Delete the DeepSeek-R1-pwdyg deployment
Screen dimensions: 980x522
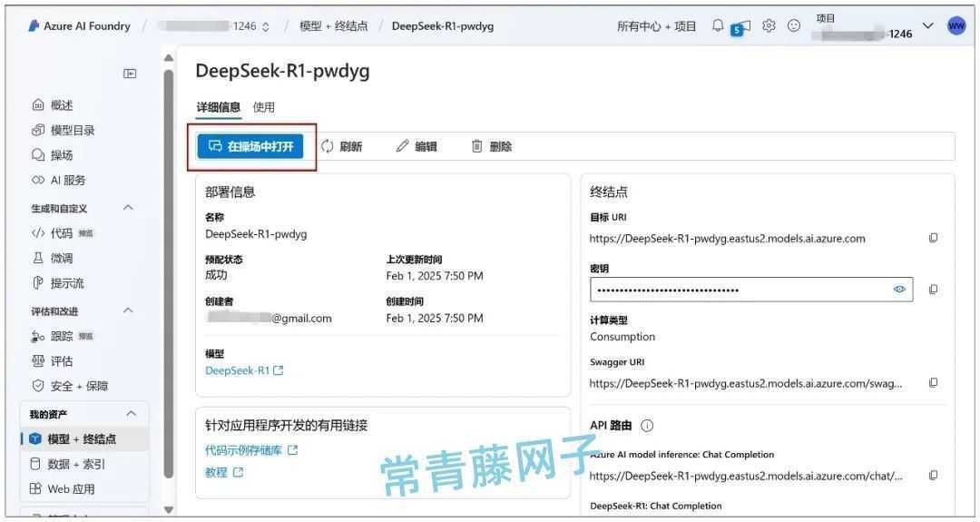click(491, 146)
